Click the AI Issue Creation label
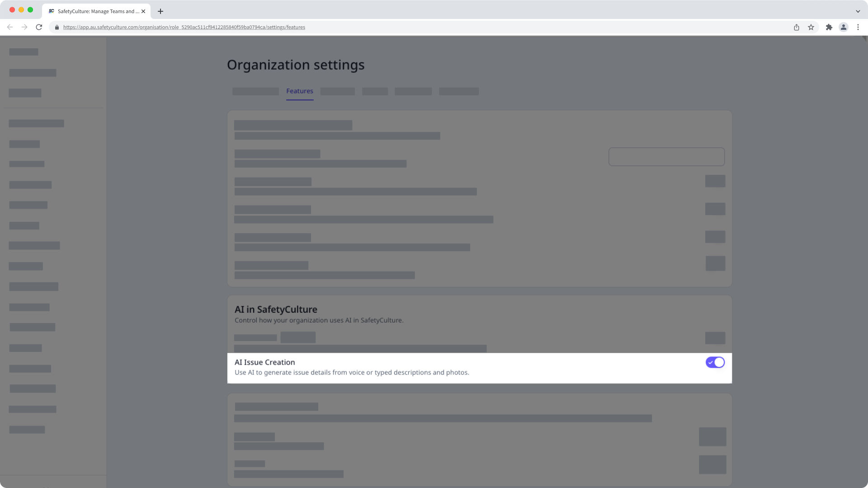This screenshot has width=868, height=488. tap(264, 362)
